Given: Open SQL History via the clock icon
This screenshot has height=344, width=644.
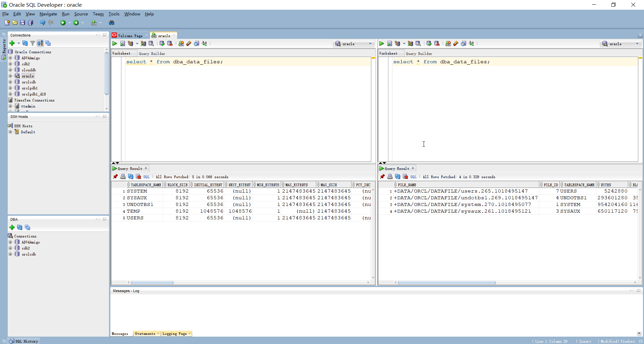Looking at the screenshot, I should tap(197, 44).
